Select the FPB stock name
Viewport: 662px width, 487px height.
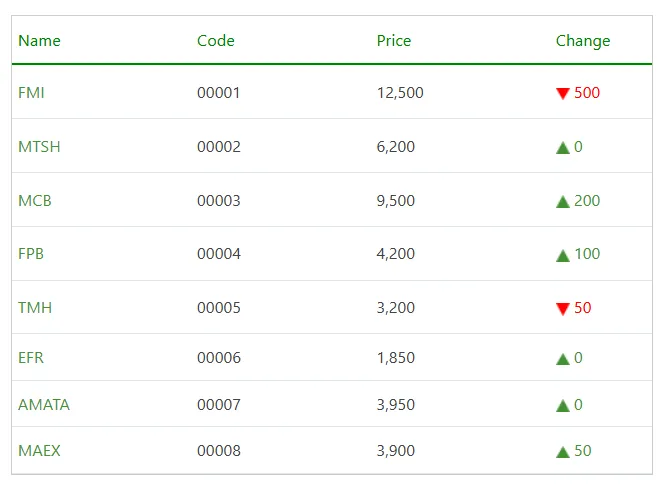tap(31, 254)
